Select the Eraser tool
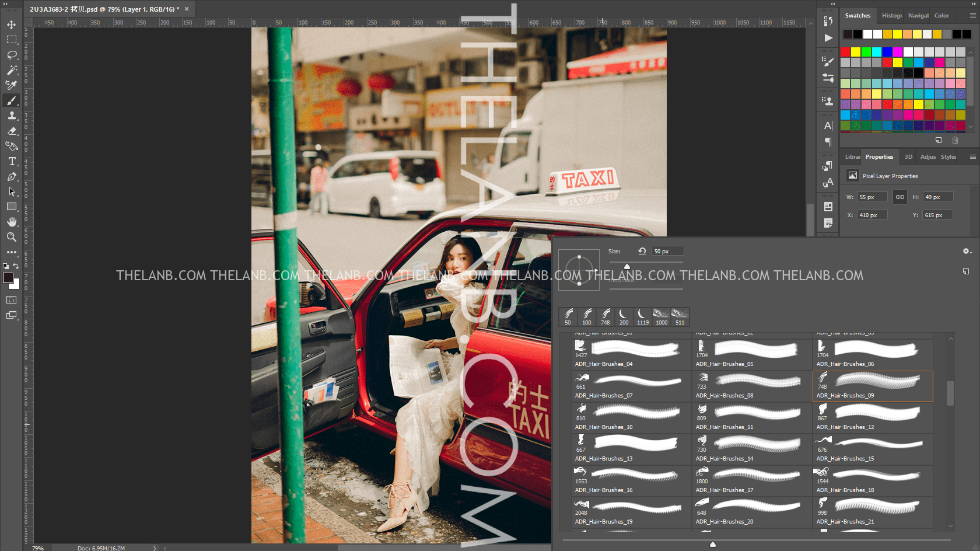The height and width of the screenshot is (551, 980). 12,131
